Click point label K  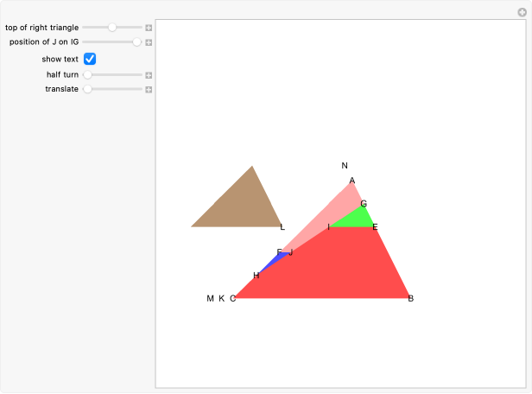222,298
